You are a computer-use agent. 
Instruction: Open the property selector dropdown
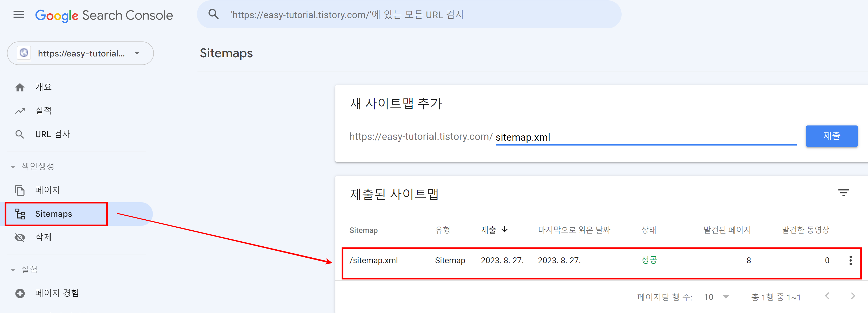click(x=80, y=53)
